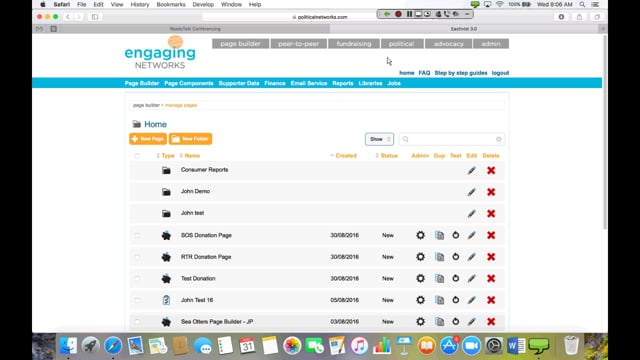Switch to the advocacy tab

(x=448, y=44)
